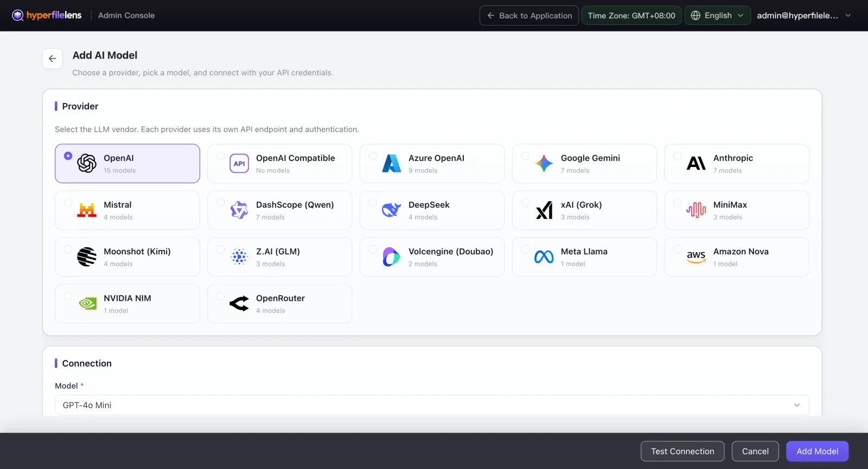Viewport: 868px width, 469px height.
Task: Choose the Moonshot (Kimi) provider name
Action: [137, 252]
